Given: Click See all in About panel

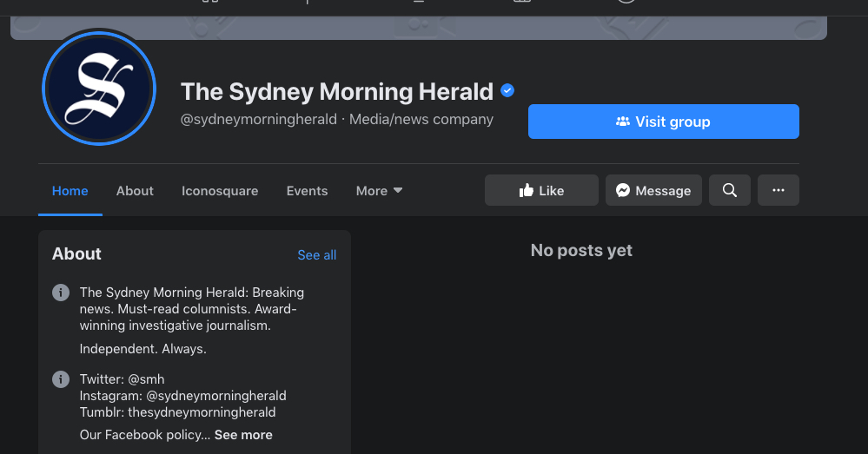Looking at the screenshot, I should click(x=316, y=255).
